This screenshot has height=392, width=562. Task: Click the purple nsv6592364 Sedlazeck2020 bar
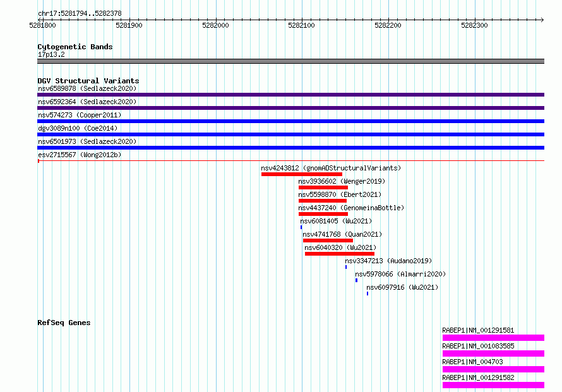pyautogui.click(x=290, y=108)
